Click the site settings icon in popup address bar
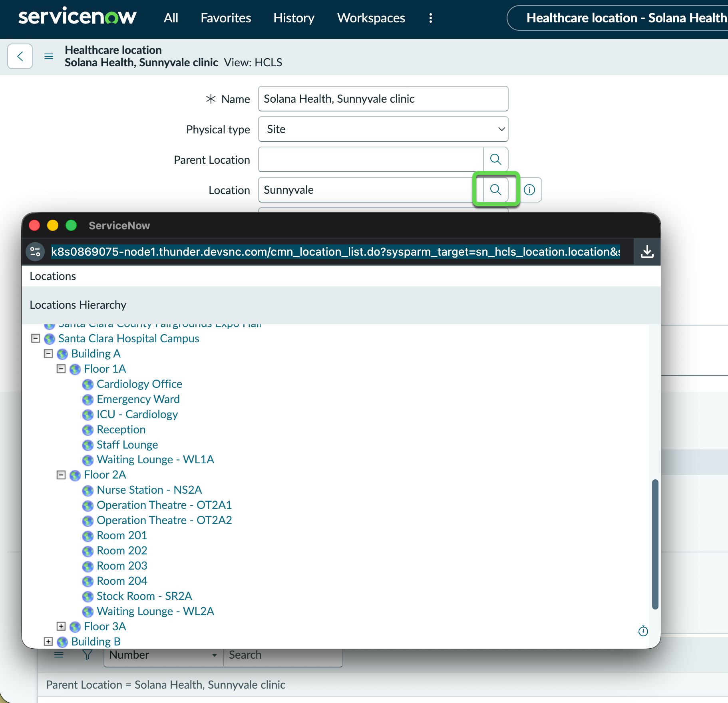The height and width of the screenshot is (703, 728). point(35,252)
